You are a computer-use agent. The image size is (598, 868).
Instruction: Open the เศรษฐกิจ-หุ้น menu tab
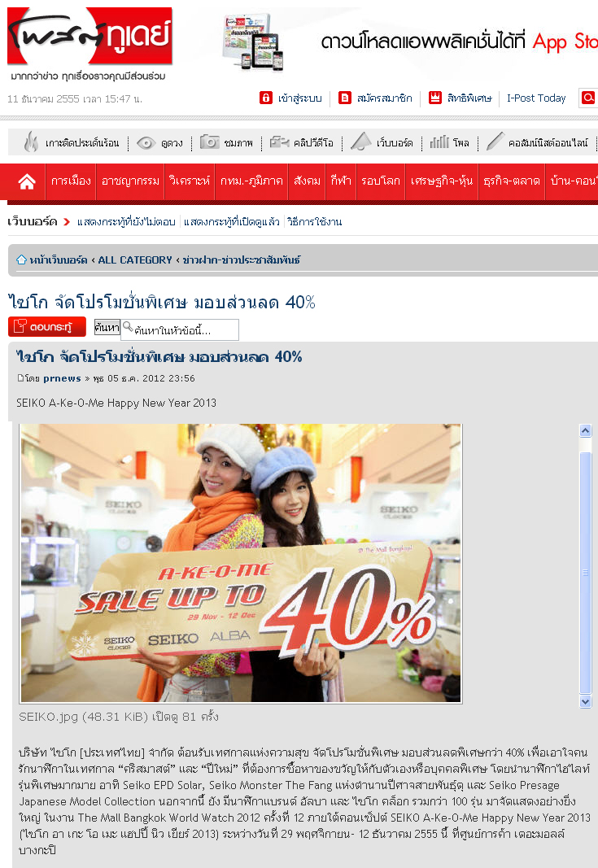point(441,181)
